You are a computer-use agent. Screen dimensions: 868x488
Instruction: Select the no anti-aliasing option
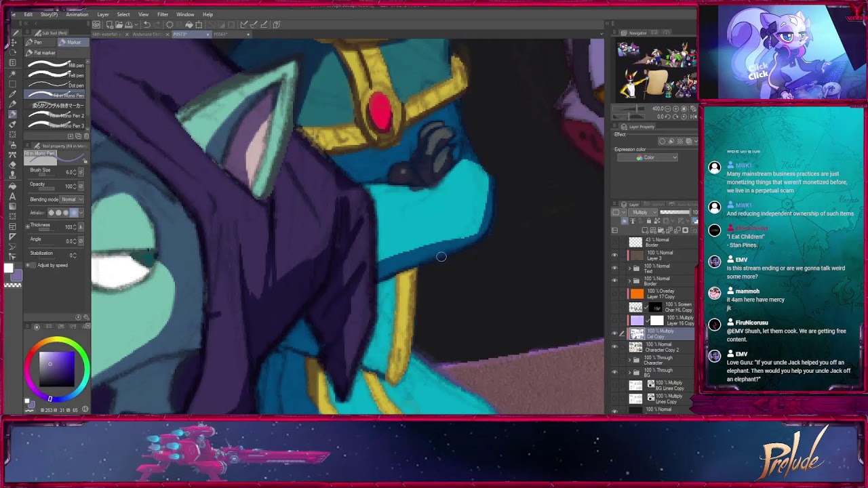52,213
